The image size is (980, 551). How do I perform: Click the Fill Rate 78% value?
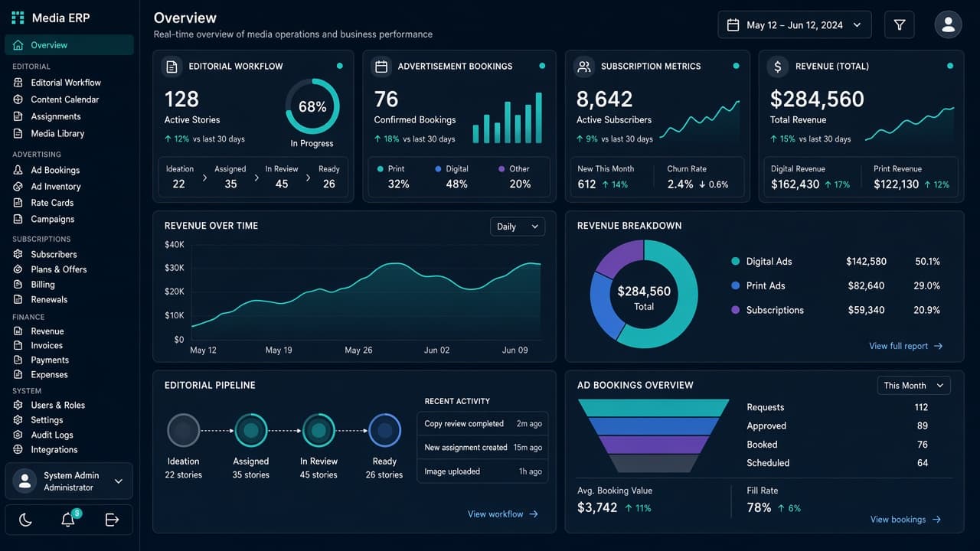(759, 507)
